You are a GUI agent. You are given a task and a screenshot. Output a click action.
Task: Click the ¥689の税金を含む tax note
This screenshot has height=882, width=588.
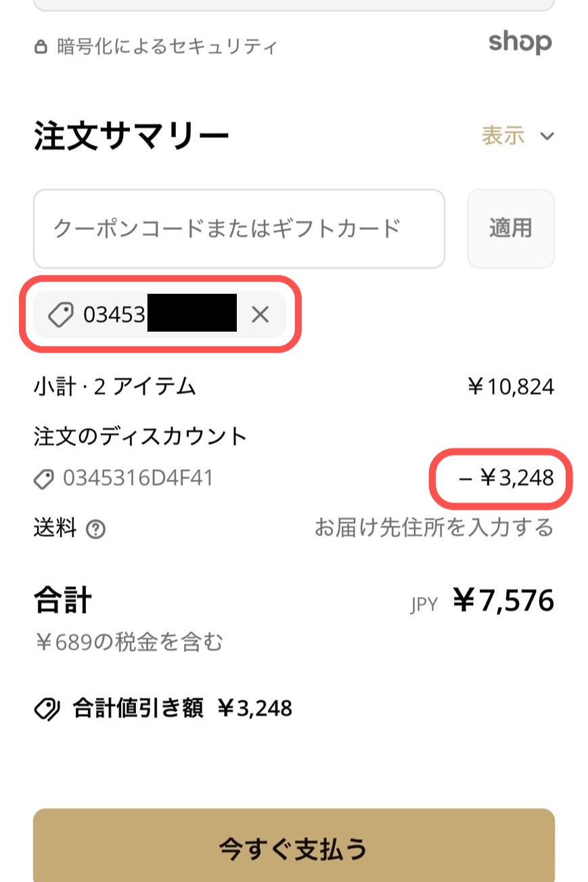click(129, 641)
